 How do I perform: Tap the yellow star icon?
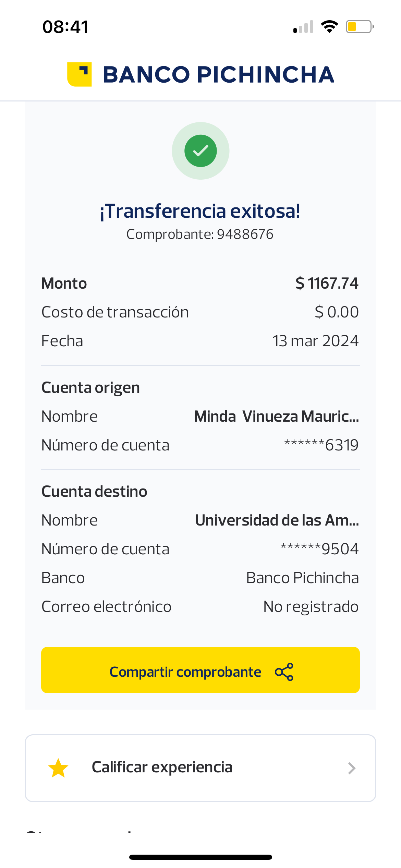coord(58,768)
